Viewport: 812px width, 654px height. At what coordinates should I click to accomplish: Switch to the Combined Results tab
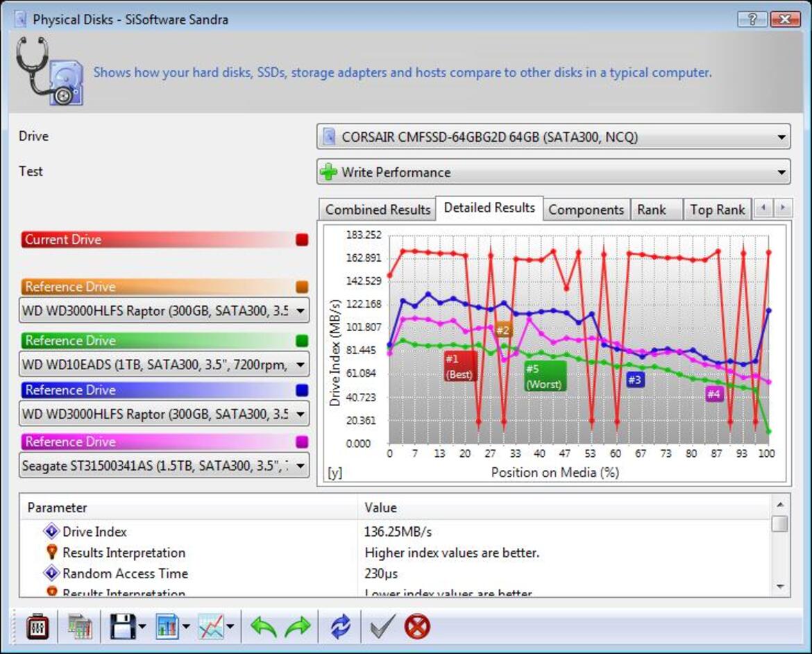(378, 210)
